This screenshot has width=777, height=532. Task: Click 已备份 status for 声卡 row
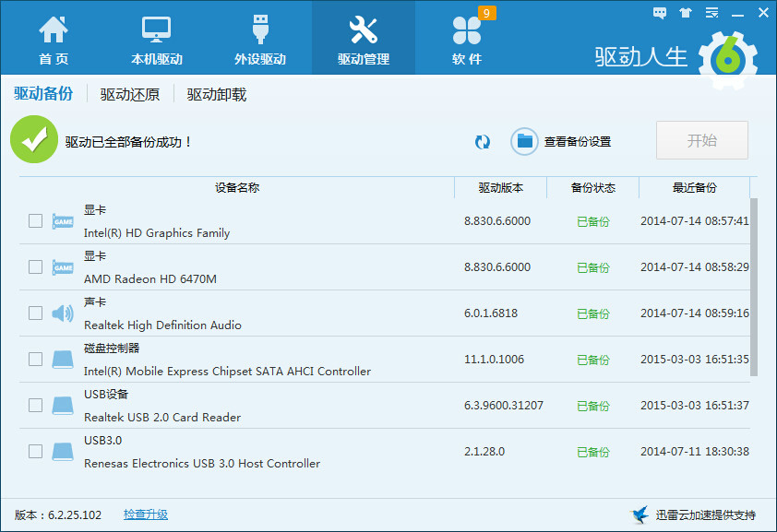(592, 313)
